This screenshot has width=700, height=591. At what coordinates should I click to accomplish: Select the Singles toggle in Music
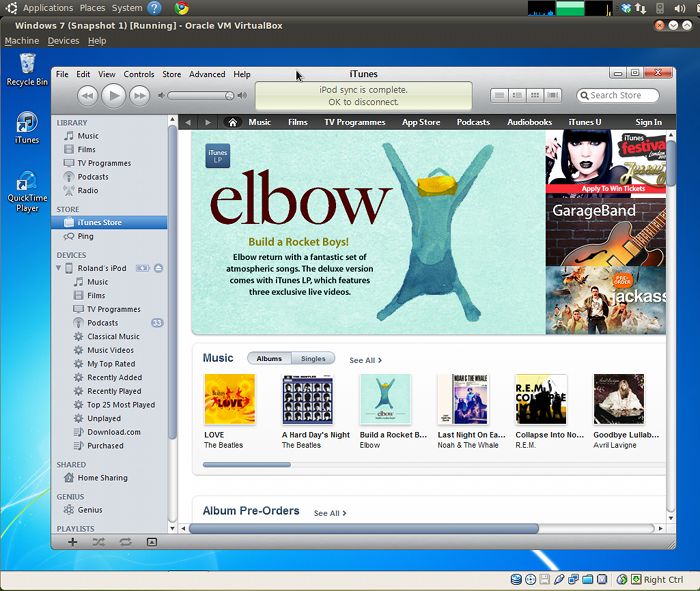(x=313, y=358)
